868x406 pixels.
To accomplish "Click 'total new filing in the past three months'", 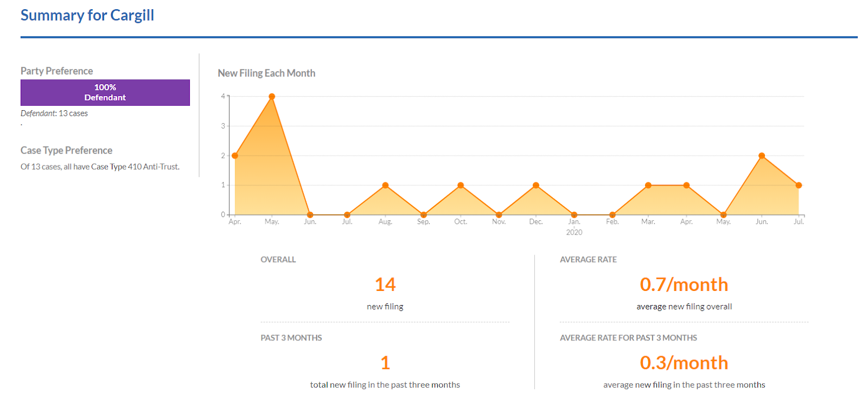I will tap(385, 385).
